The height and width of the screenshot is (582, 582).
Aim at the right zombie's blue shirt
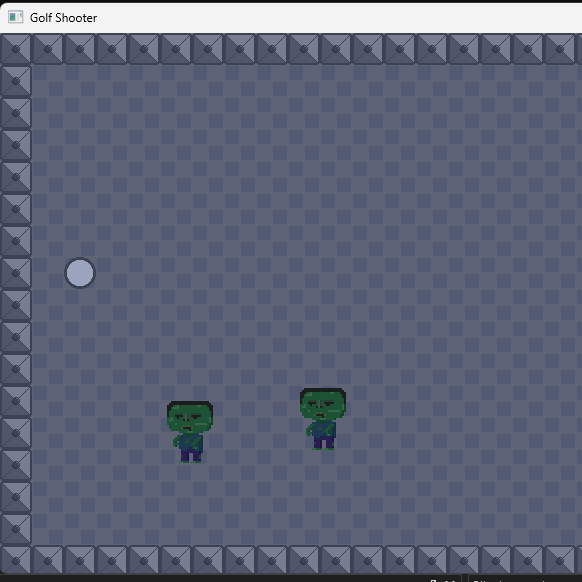click(x=323, y=428)
